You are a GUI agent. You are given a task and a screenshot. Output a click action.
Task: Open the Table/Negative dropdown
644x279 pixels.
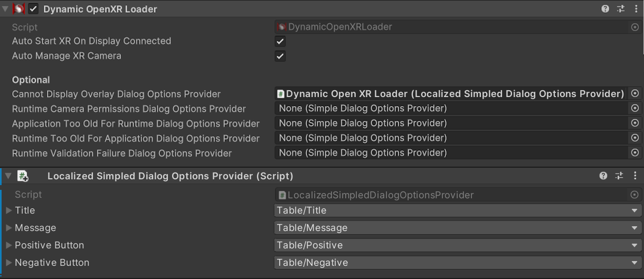458,263
